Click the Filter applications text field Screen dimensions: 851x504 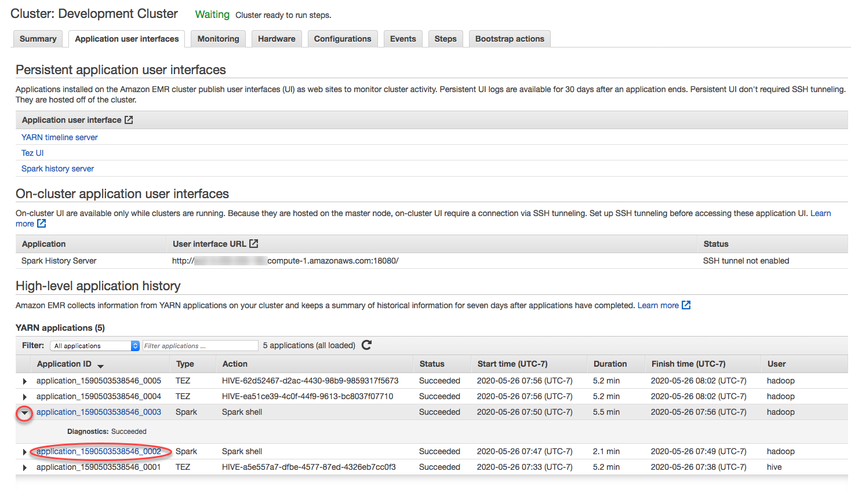click(200, 346)
